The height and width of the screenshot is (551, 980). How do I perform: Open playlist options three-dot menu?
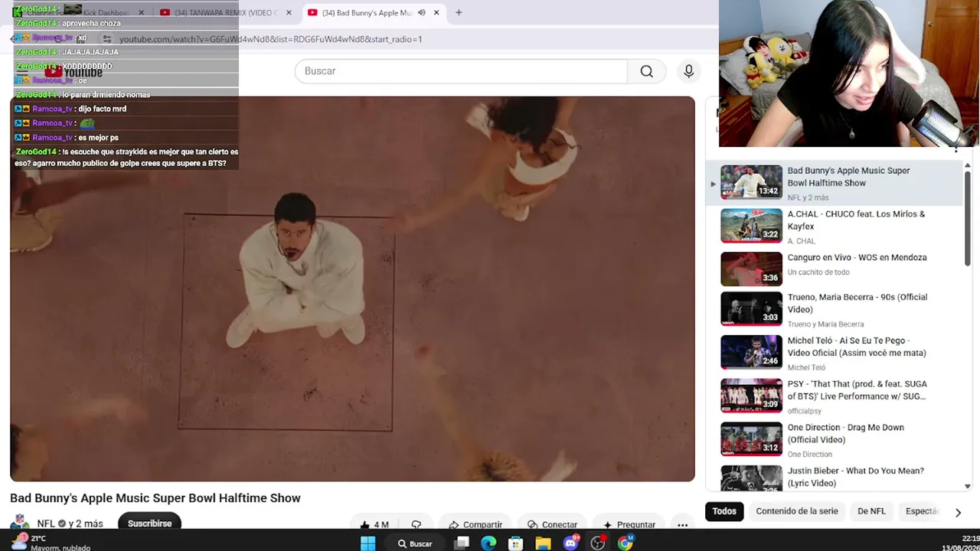[955, 149]
